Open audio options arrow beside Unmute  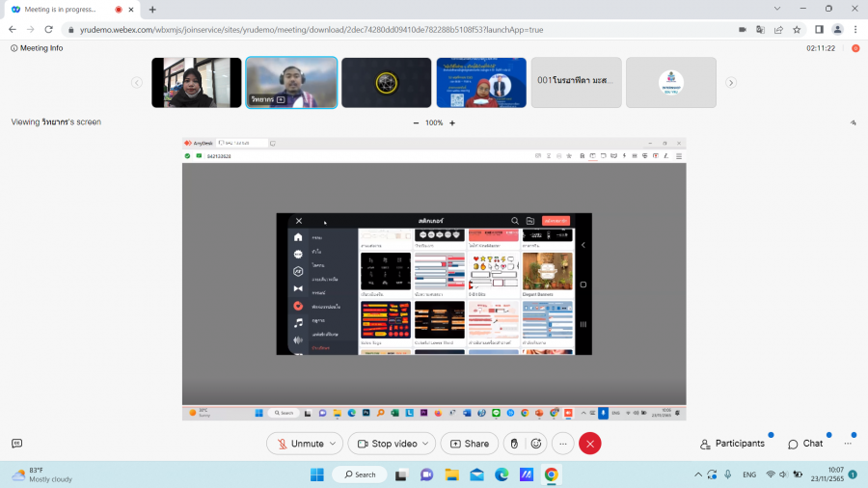pyautogui.click(x=334, y=444)
